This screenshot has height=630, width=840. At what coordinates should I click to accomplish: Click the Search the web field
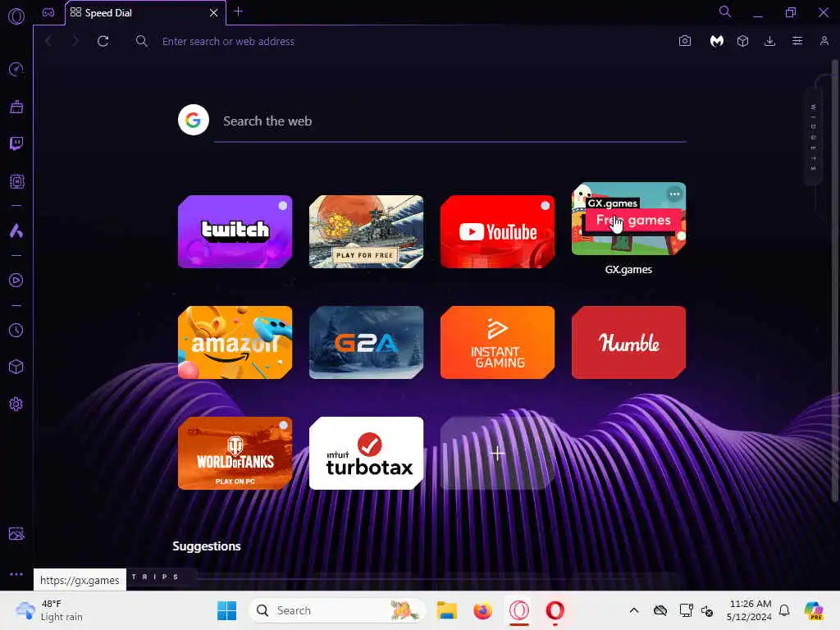450,121
